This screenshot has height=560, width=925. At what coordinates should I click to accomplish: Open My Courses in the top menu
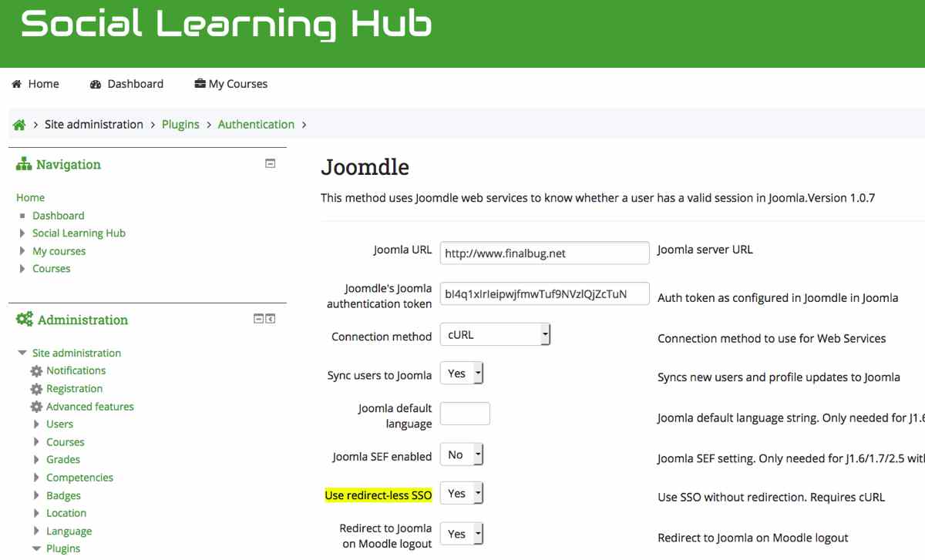(231, 84)
